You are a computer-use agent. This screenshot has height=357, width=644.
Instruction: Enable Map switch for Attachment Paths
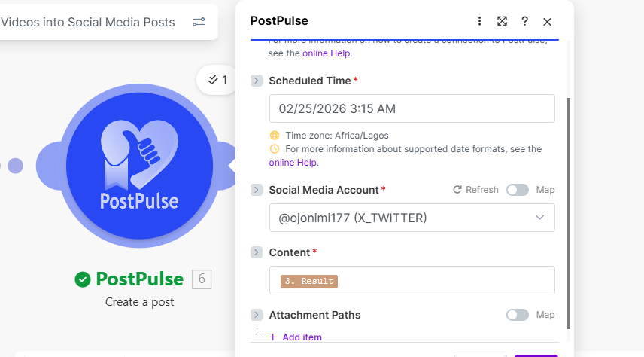(518, 315)
